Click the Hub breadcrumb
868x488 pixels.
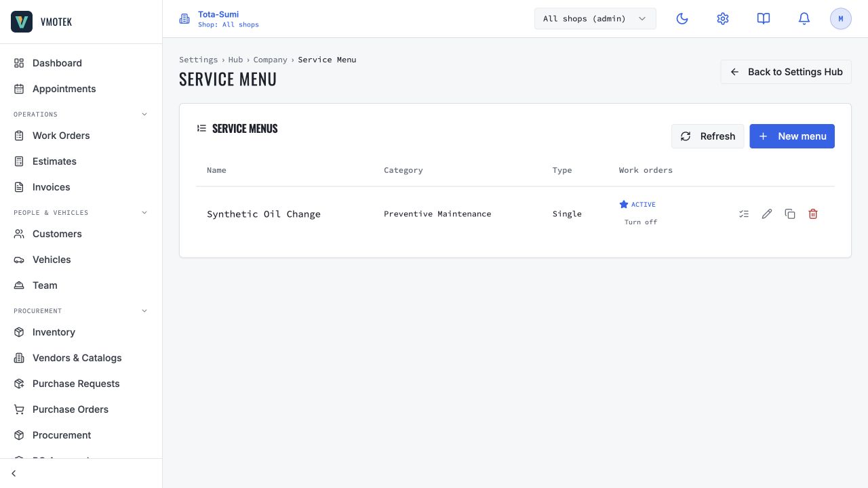[235, 60]
